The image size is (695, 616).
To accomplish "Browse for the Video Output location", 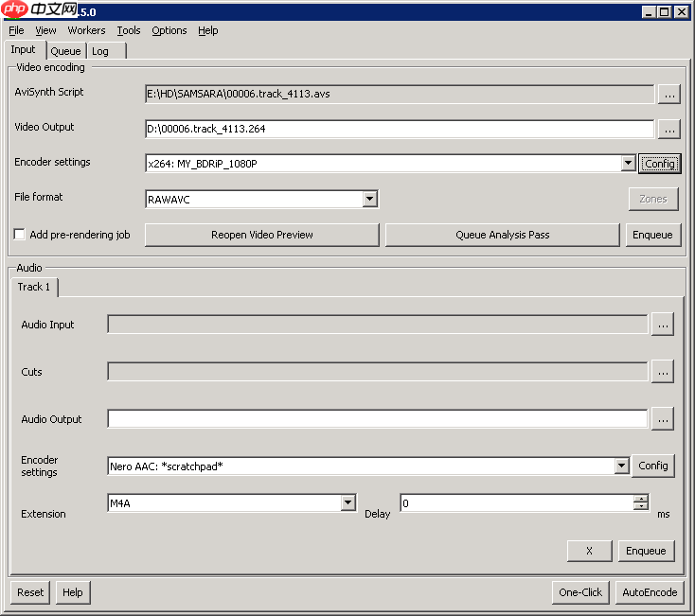I will [668, 129].
